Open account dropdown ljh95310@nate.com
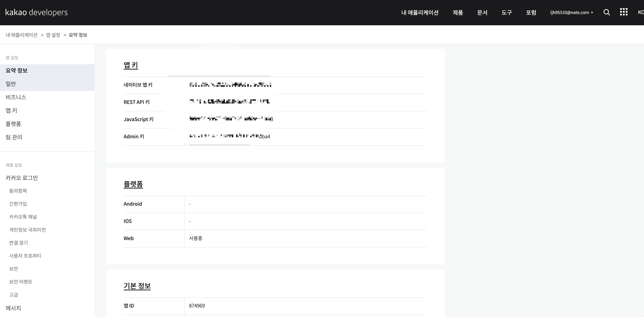The image size is (644, 317). [572, 12]
